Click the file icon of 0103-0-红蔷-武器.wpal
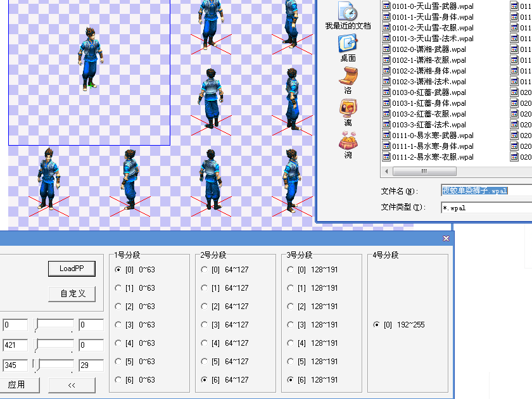 pyautogui.click(x=386, y=92)
